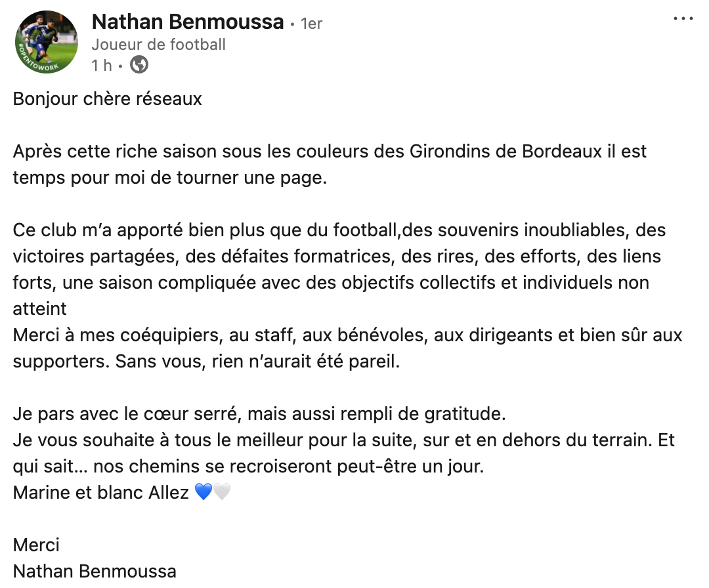Open Nathan Benmoussa's profile photo
709x588 pixels.
pyautogui.click(x=47, y=41)
